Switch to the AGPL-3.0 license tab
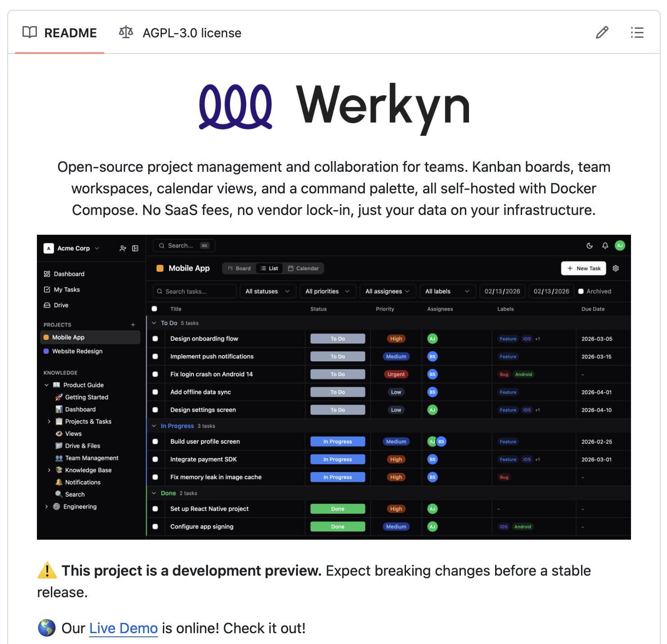Viewport: 667px width, 644px height. click(180, 33)
